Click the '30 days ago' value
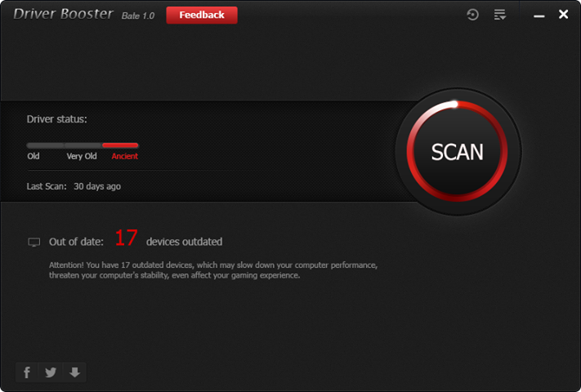The height and width of the screenshot is (392, 581). (x=97, y=186)
